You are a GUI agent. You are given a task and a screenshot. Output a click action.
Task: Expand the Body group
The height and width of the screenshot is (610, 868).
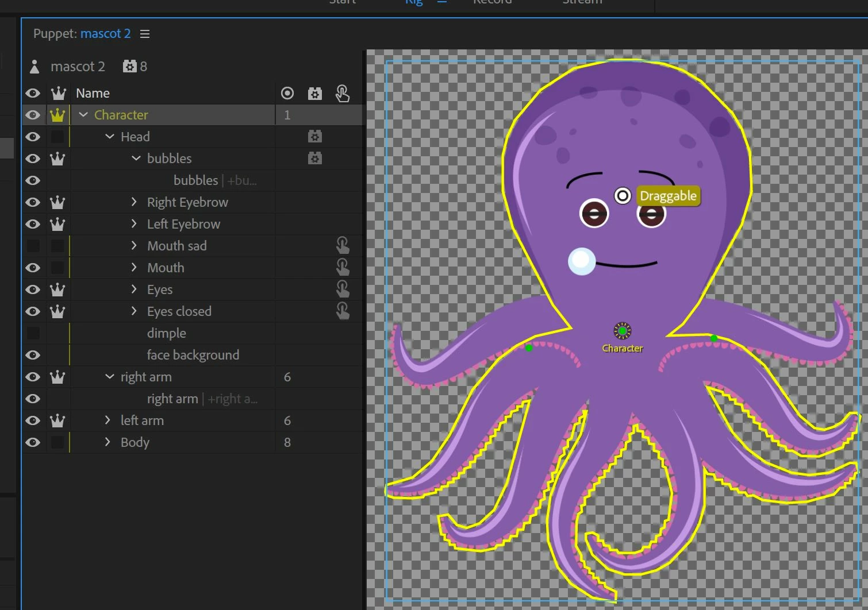pyautogui.click(x=107, y=442)
